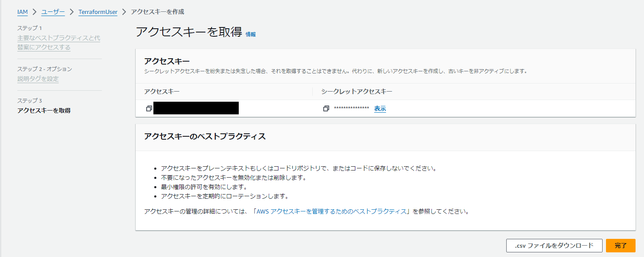Image resolution: width=644 pixels, height=257 pixels.
Task: Click the bullet about disabling unneeded access keys
Action: click(233, 177)
